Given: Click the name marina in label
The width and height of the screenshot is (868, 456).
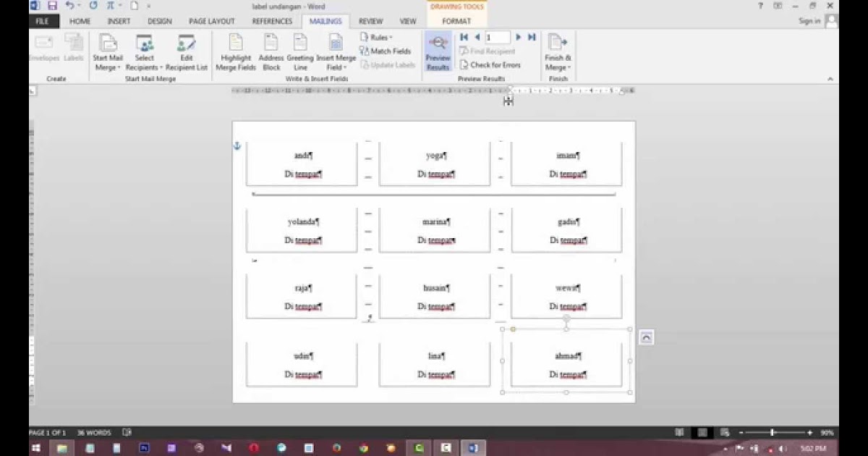Looking at the screenshot, I should click(x=434, y=222).
